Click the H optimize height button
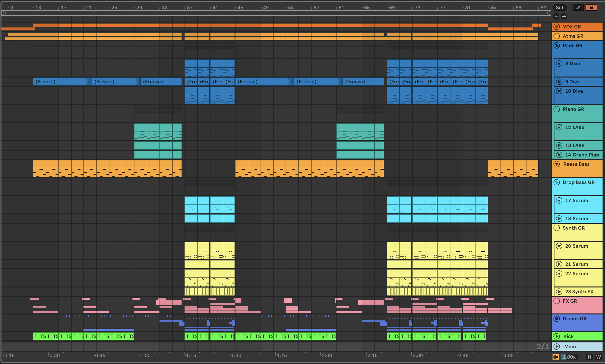This screenshot has width=605, height=364. pos(589,357)
